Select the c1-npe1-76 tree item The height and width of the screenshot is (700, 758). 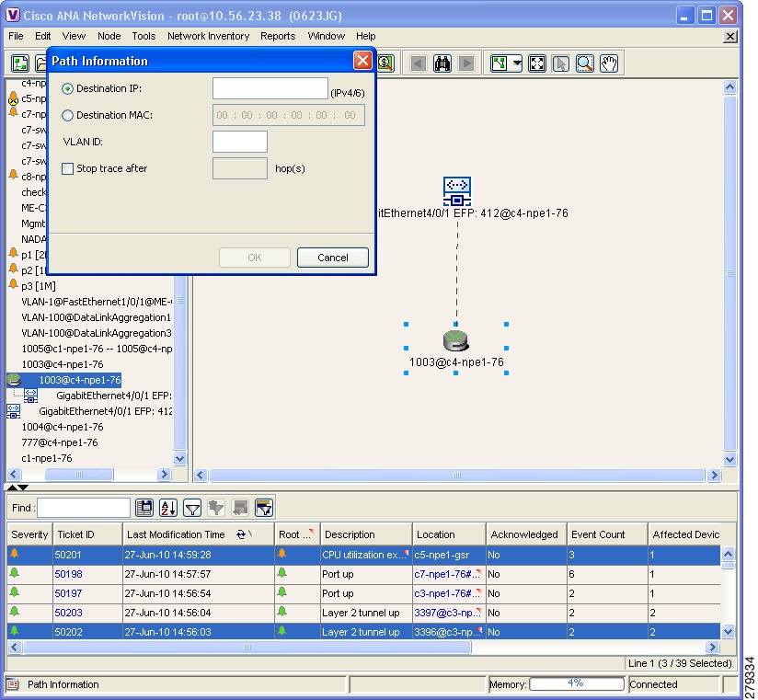tap(47, 458)
